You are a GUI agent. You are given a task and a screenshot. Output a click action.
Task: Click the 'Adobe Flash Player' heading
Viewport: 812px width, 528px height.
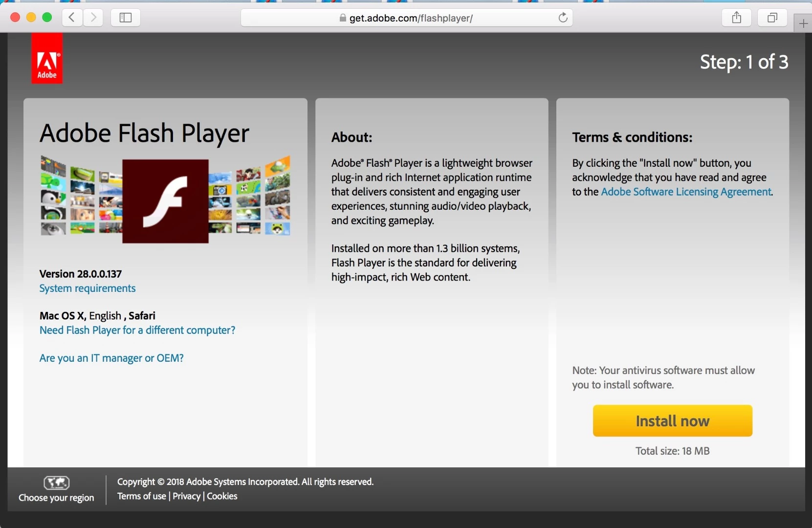pyautogui.click(x=144, y=133)
